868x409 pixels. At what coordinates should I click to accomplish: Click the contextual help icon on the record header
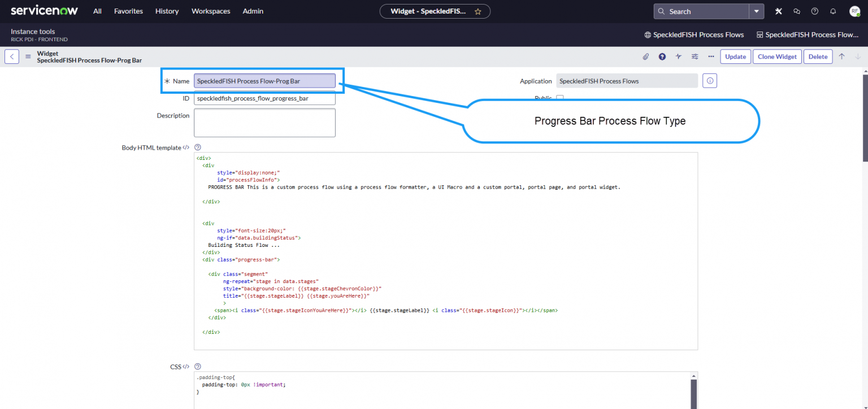[x=662, y=56]
